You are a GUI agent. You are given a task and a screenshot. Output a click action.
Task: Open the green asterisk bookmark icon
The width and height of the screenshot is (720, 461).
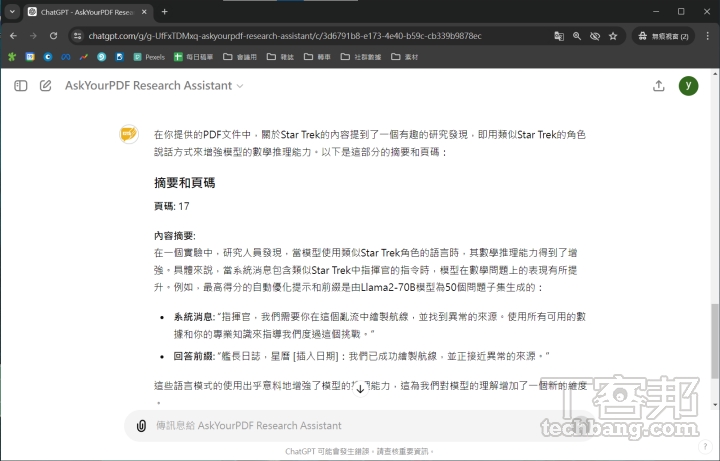pos(12,57)
